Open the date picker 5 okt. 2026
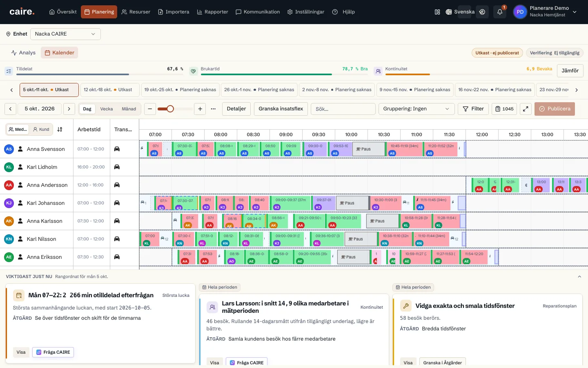Viewport: 588px width, 368px height. coord(40,109)
